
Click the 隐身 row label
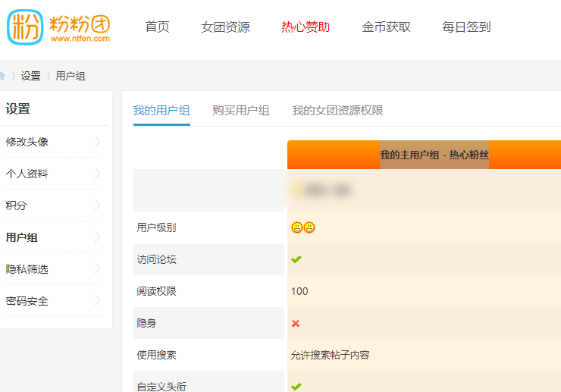click(146, 323)
